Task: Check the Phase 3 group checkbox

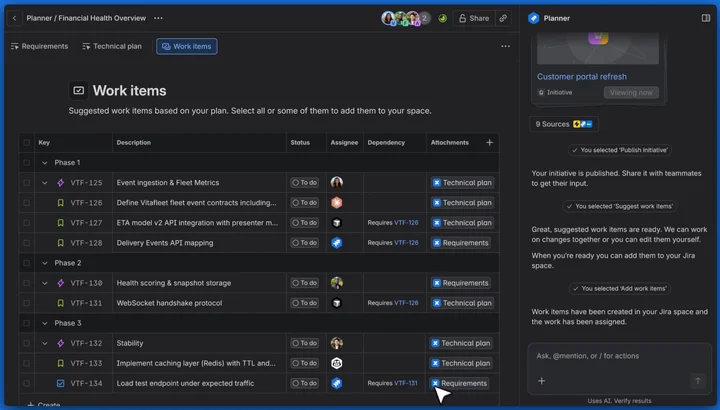Action: coord(27,323)
